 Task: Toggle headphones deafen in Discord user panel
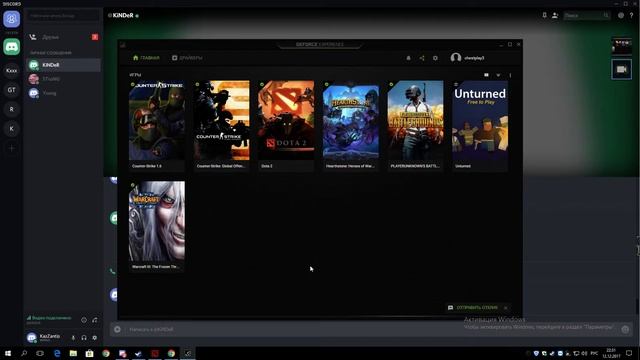click(84, 338)
